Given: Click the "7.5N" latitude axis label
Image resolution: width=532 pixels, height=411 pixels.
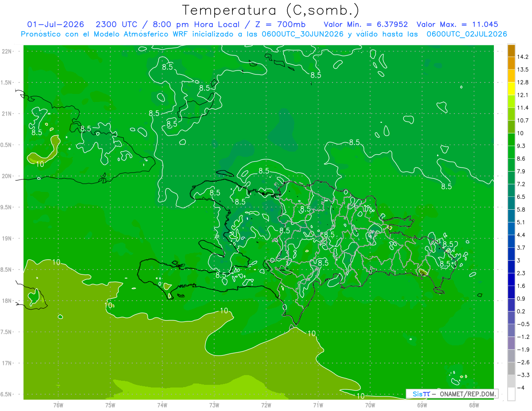Looking at the screenshot, I should pos(7,332).
